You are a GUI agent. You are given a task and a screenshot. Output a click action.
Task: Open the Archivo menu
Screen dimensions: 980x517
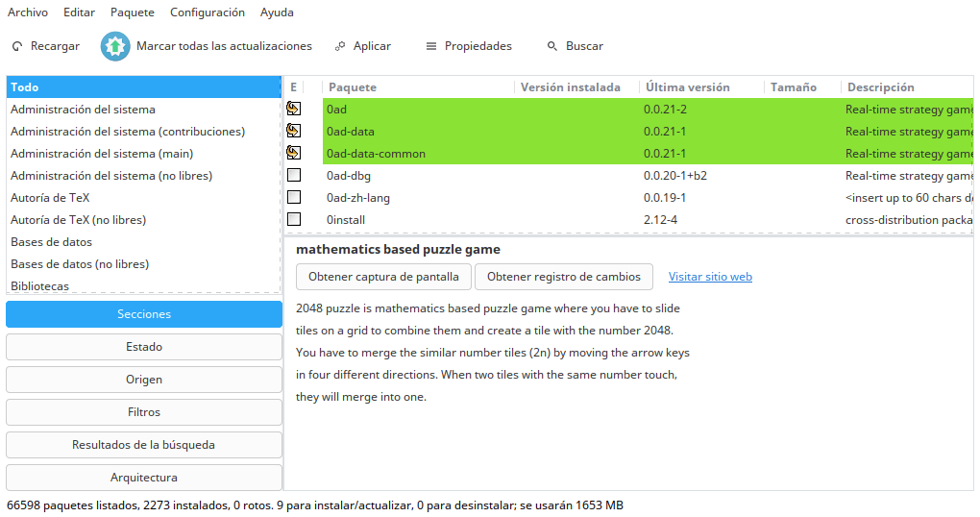[x=28, y=12]
